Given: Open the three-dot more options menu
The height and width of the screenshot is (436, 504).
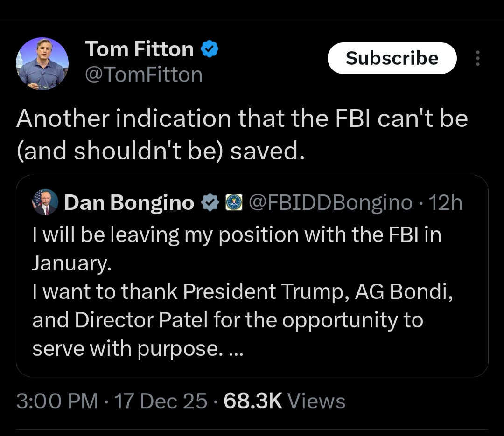Looking at the screenshot, I should point(477,58).
